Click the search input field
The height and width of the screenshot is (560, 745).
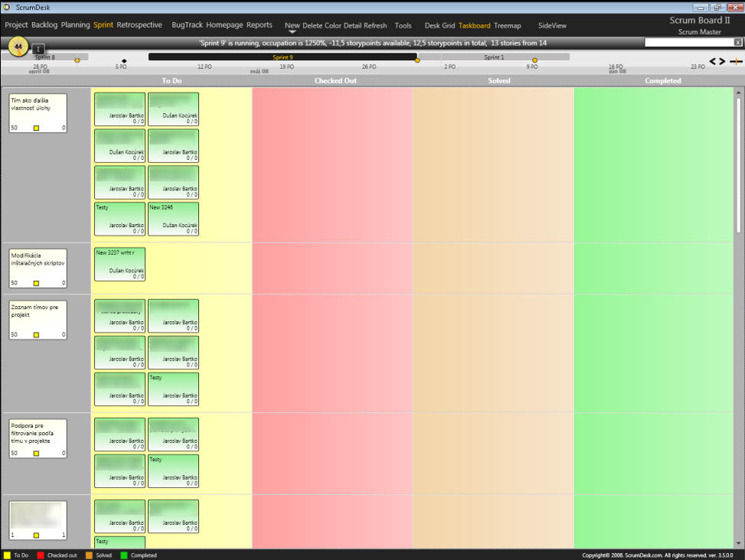coord(689,42)
